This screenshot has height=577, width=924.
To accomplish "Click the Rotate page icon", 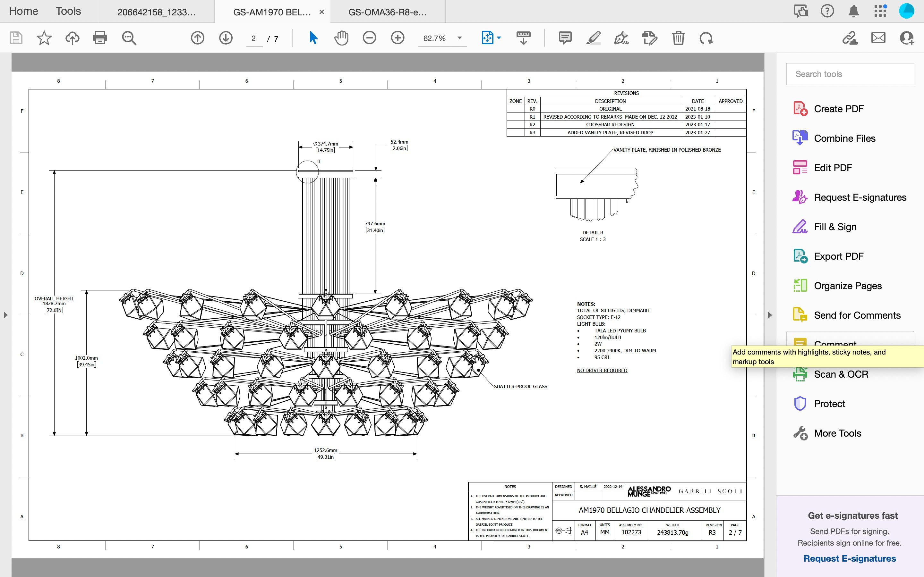I will [706, 38].
